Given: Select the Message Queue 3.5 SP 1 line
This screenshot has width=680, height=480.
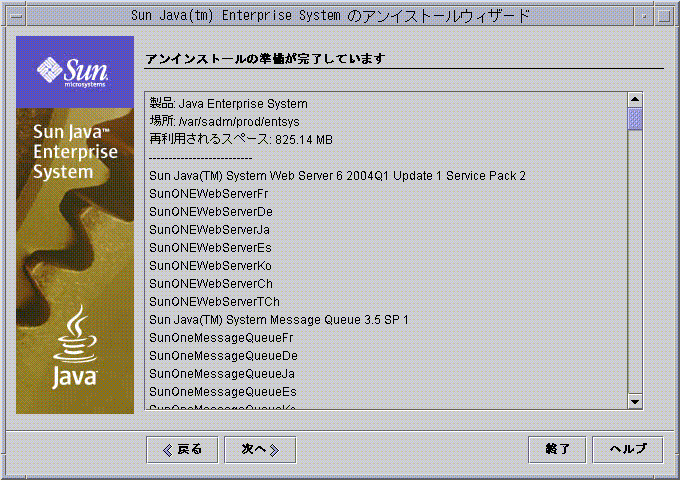Looking at the screenshot, I should tap(279, 320).
